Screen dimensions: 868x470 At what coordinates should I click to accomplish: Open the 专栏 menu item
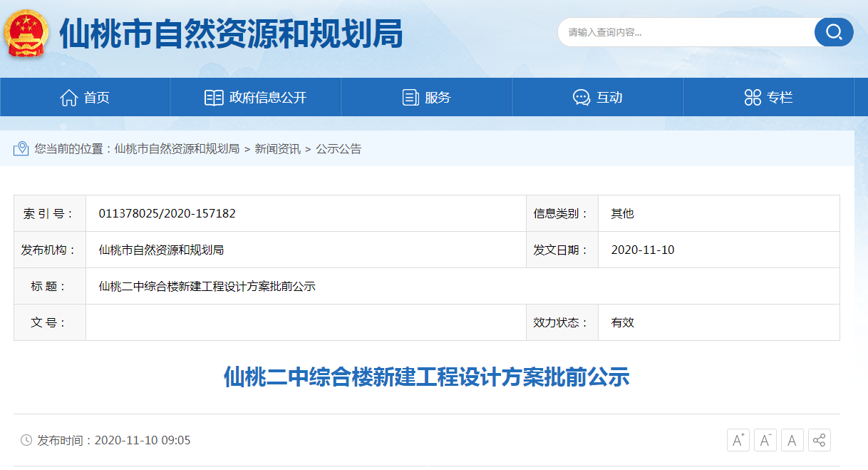[x=768, y=97]
